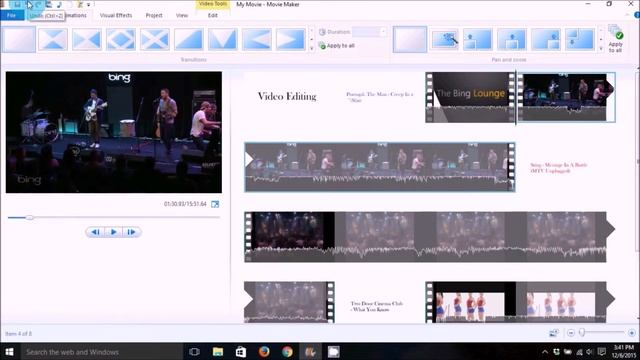Show the previous row of the transitions gallery

point(312,31)
